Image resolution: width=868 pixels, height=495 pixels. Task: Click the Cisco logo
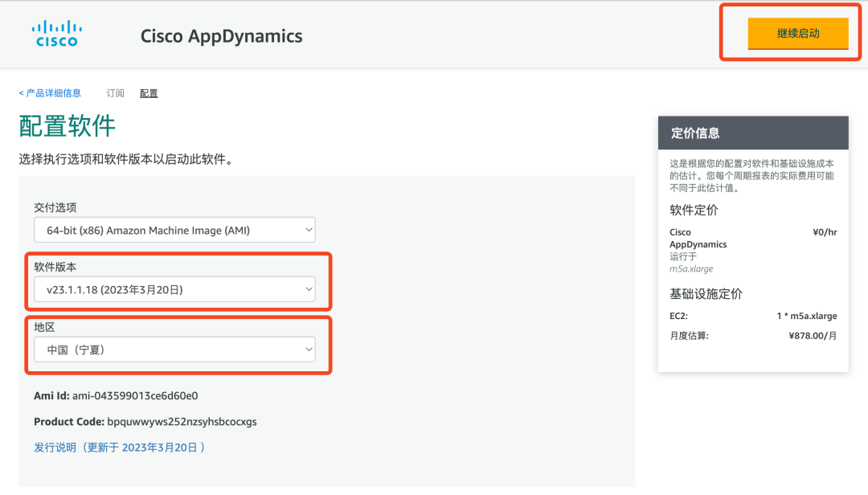click(x=56, y=35)
